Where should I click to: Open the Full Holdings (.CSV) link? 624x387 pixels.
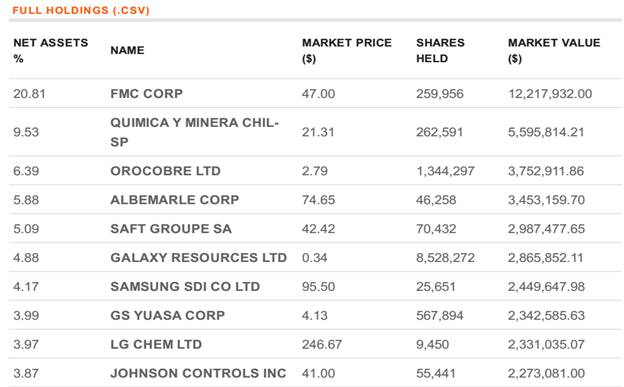pos(81,10)
